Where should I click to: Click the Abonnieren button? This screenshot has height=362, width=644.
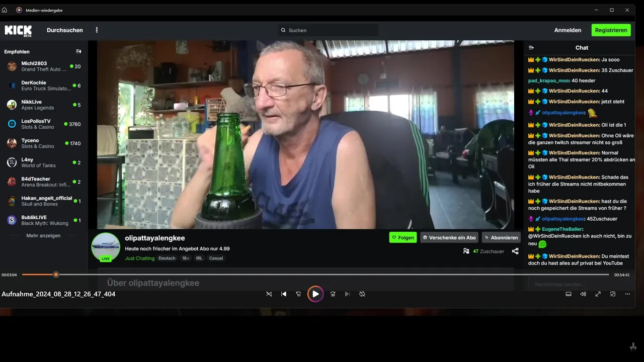pos(501,237)
